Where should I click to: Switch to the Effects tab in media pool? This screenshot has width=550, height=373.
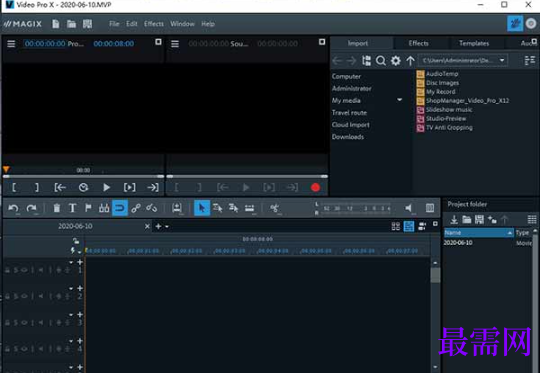click(x=418, y=43)
